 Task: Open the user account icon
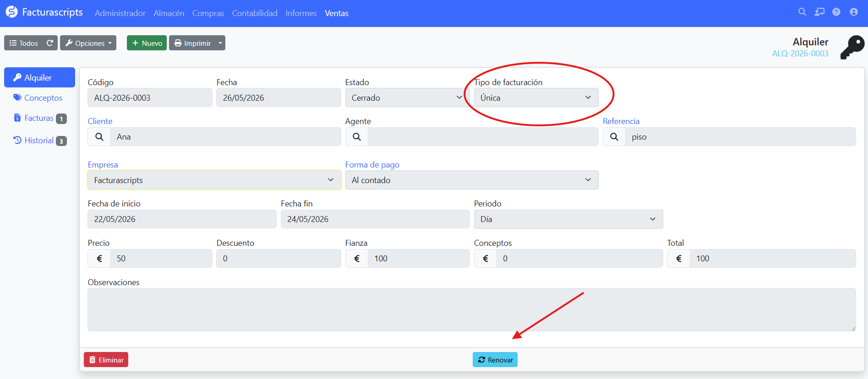[x=854, y=12]
